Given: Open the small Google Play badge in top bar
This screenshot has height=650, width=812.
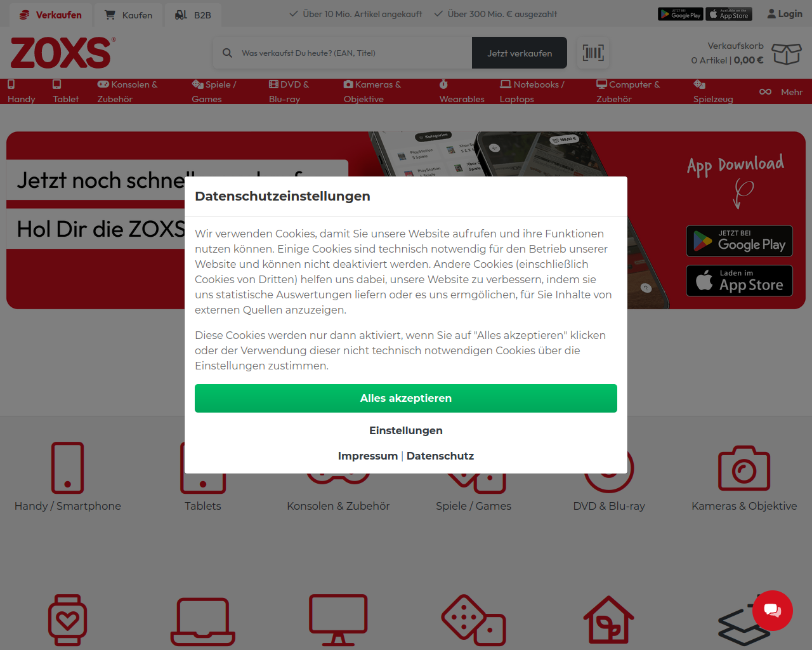Looking at the screenshot, I should (x=680, y=14).
